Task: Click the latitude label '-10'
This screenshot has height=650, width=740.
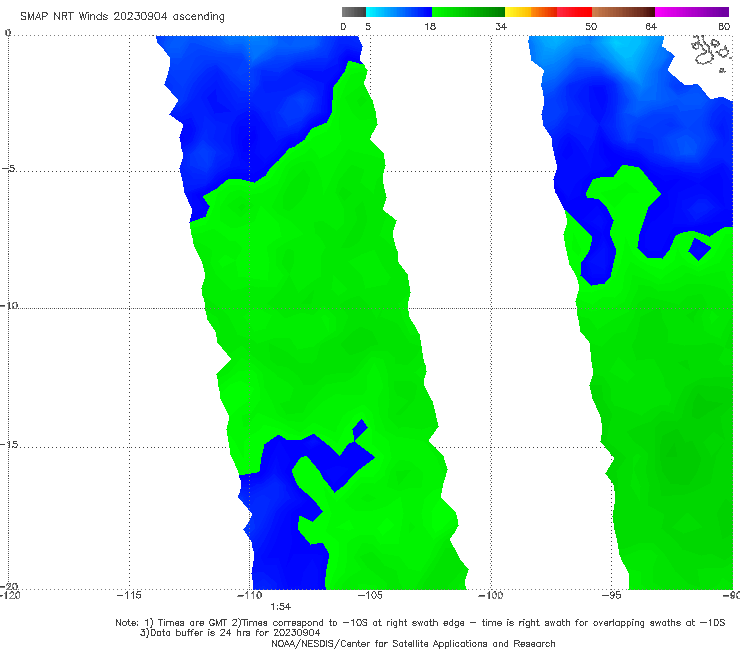Action: point(9,305)
